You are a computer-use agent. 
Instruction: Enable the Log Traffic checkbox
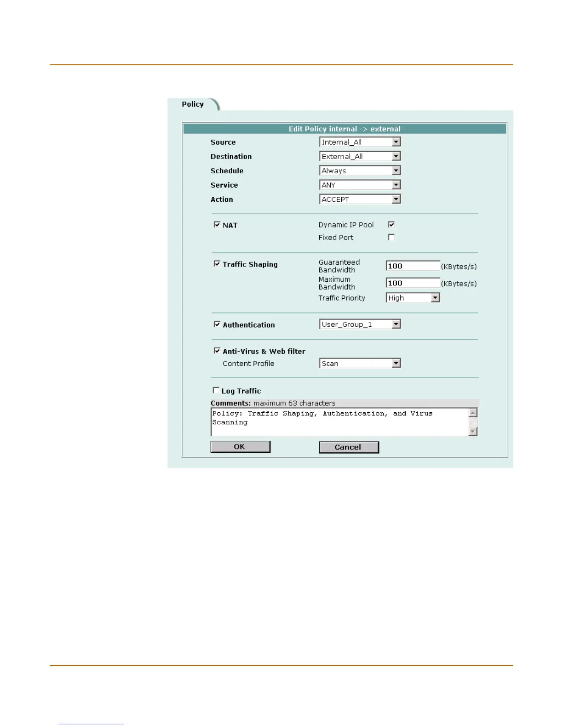[x=216, y=390]
